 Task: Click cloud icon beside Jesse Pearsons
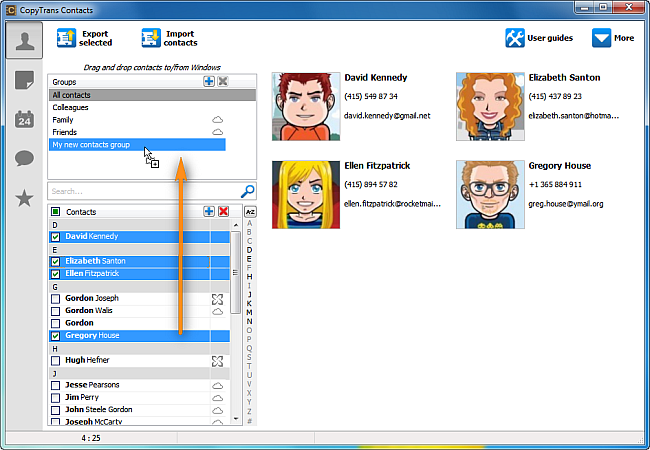pyautogui.click(x=218, y=386)
